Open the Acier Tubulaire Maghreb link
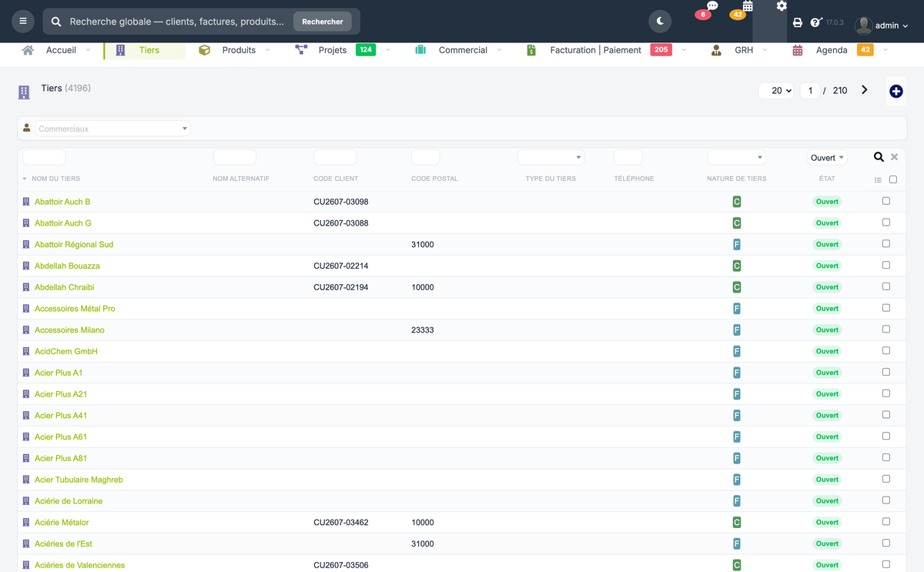Image resolution: width=924 pixels, height=572 pixels. [x=79, y=480]
